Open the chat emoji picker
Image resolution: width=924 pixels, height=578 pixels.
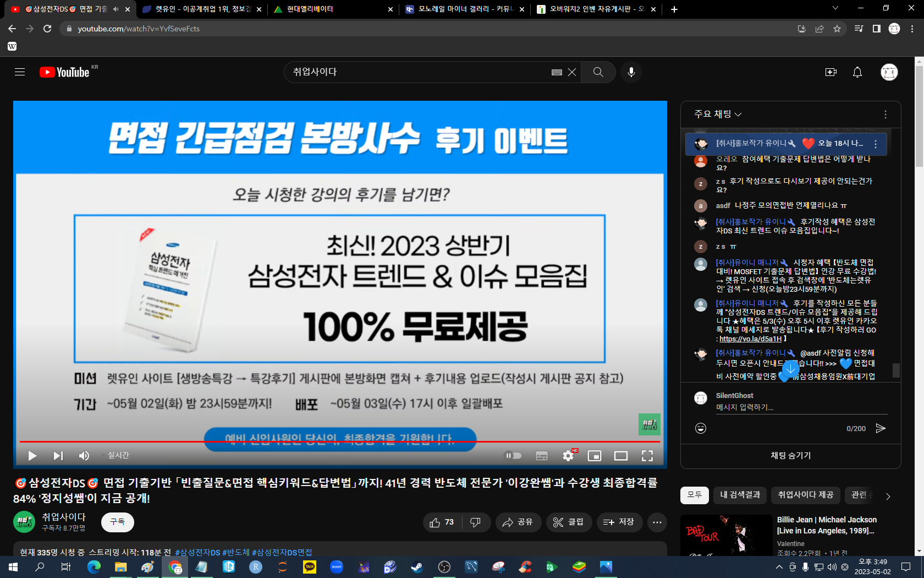(701, 428)
